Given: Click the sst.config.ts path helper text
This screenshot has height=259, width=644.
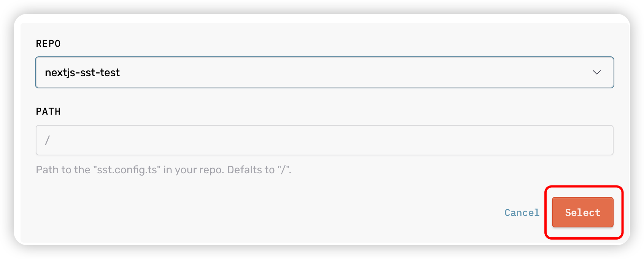Looking at the screenshot, I should pos(163,169).
